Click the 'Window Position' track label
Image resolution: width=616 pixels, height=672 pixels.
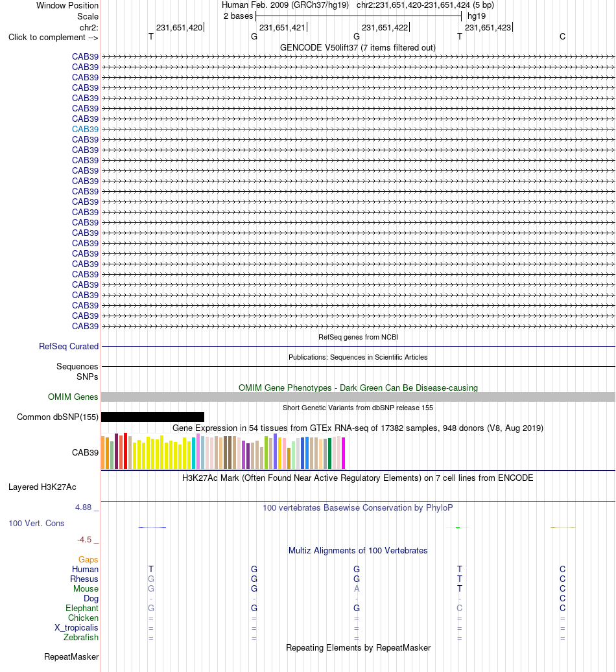click(67, 6)
